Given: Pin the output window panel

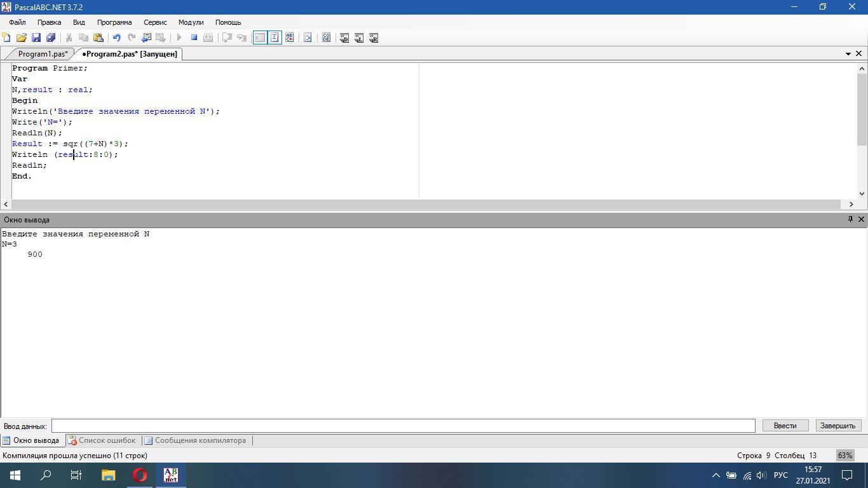Looking at the screenshot, I should (850, 219).
